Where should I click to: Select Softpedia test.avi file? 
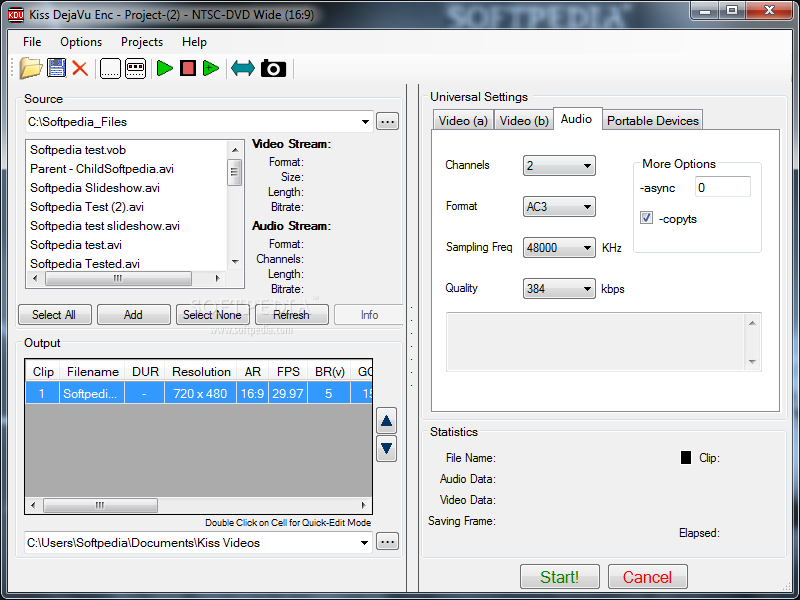76,244
